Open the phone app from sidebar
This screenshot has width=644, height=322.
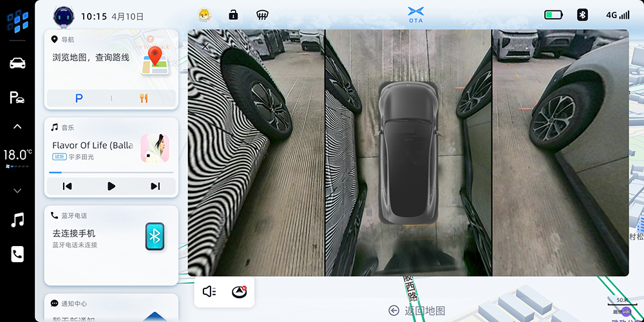(x=17, y=254)
